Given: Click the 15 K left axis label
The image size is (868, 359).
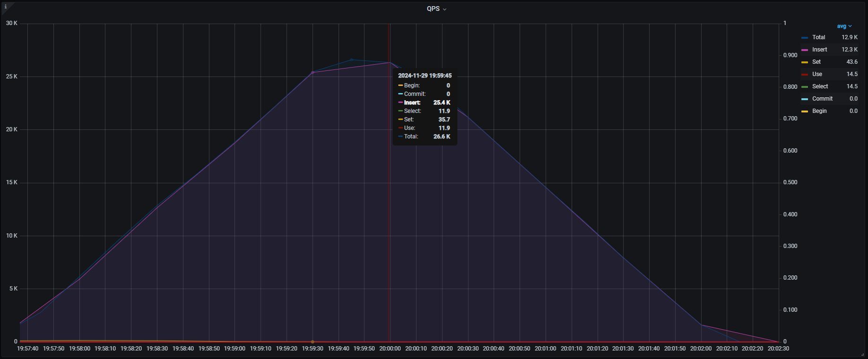Looking at the screenshot, I should [12, 182].
